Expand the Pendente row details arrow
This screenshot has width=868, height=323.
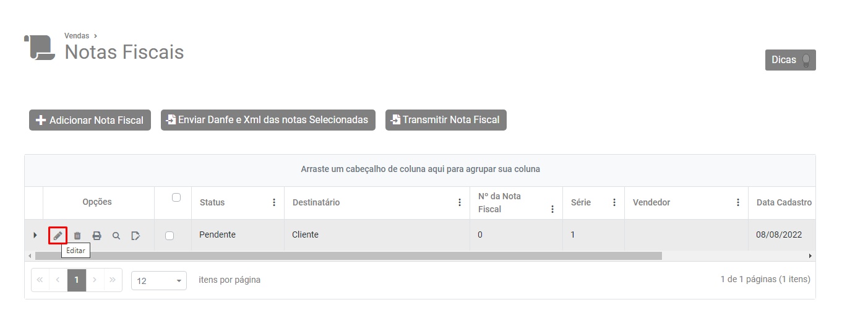(x=35, y=235)
